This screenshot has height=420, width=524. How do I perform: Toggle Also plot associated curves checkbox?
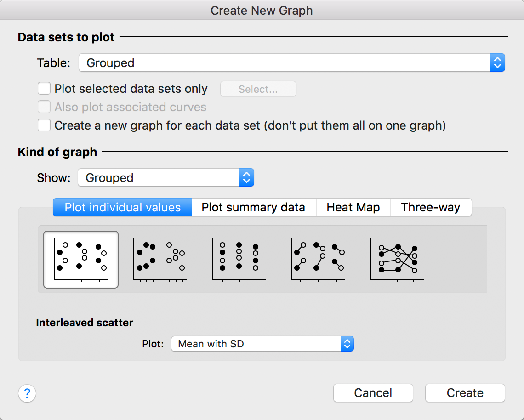pyautogui.click(x=44, y=107)
